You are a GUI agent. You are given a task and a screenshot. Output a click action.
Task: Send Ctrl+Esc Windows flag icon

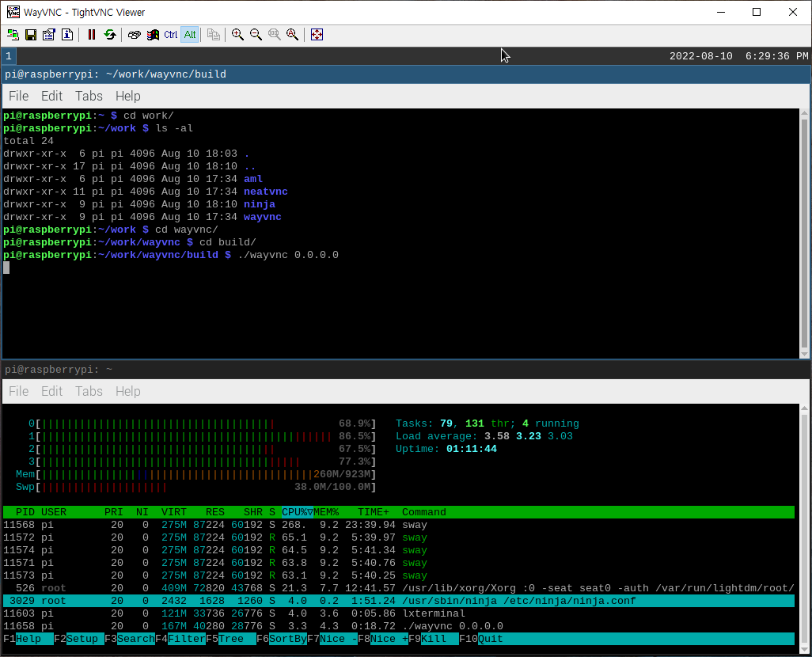[x=153, y=35]
